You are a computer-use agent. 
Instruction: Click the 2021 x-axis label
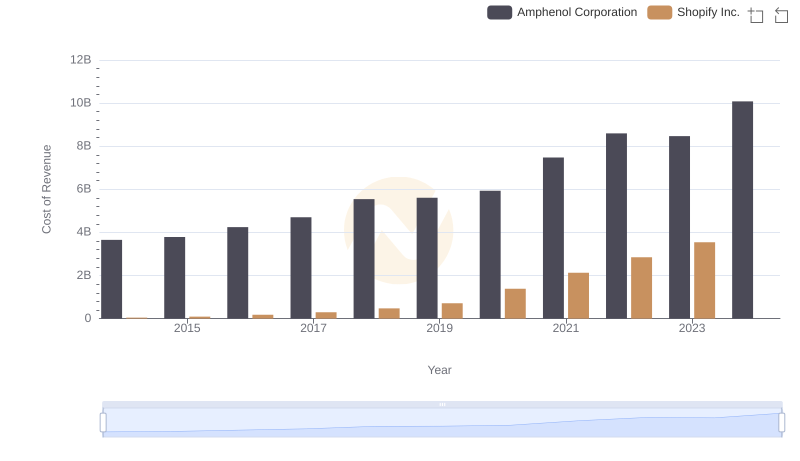(x=566, y=328)
